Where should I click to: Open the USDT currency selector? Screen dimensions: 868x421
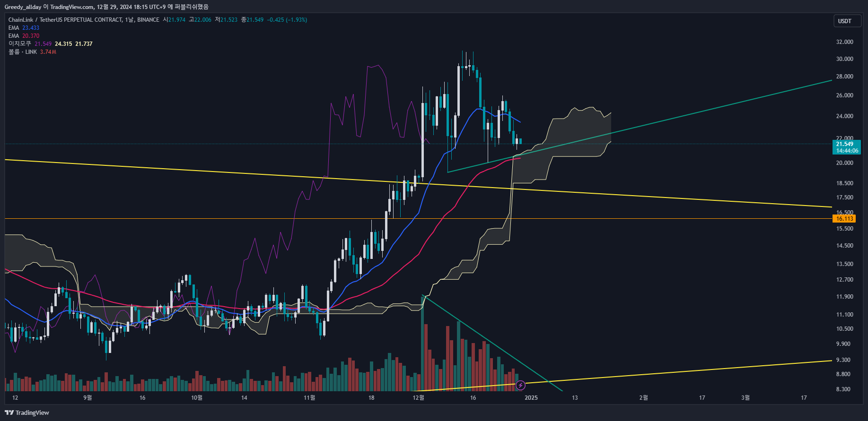[x=847, y=21]
